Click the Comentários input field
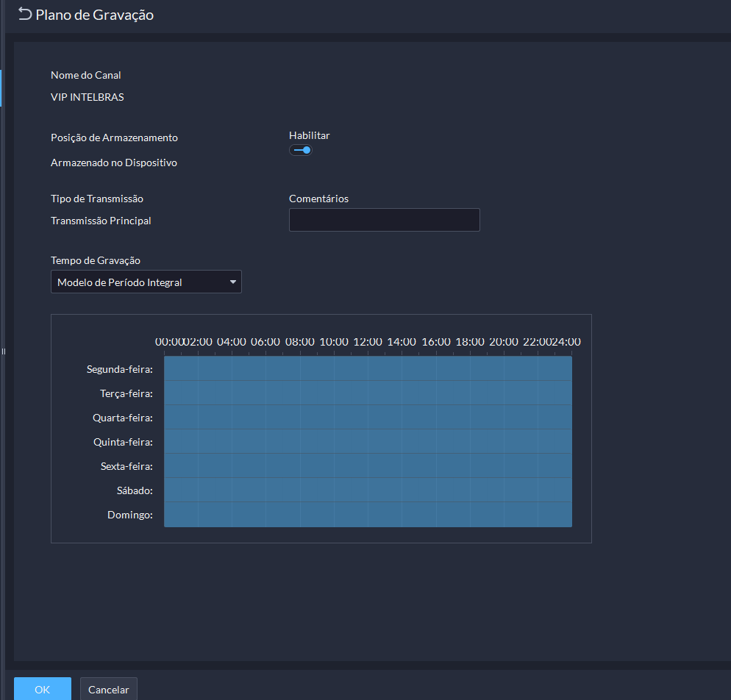731x700 pixels. (x=384, y=220)
